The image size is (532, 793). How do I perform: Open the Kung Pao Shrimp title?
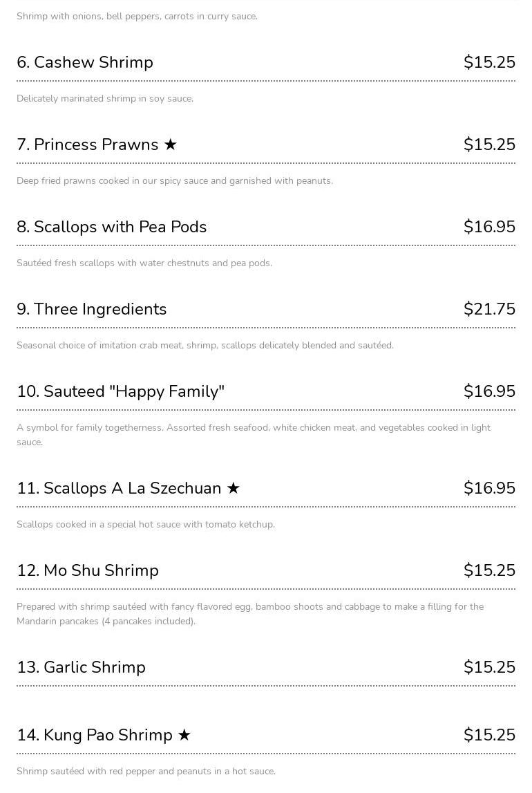click(95, 735)
